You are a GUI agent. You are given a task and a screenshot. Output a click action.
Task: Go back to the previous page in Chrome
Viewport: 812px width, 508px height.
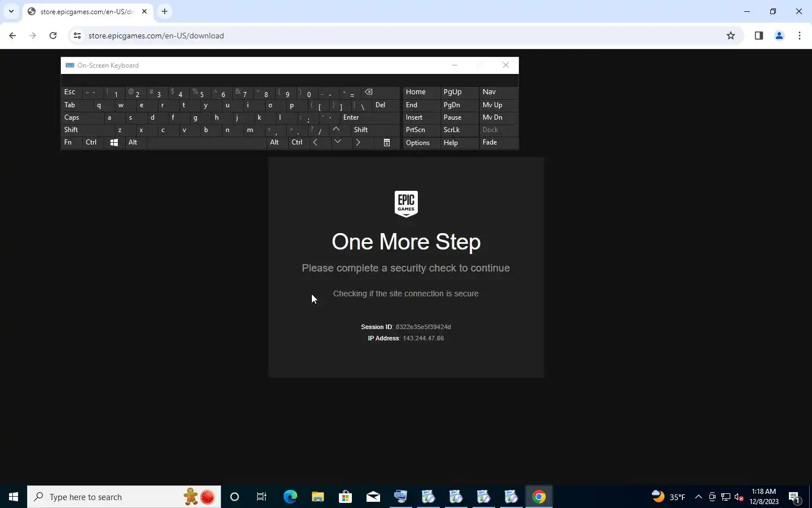pos(12,36)
